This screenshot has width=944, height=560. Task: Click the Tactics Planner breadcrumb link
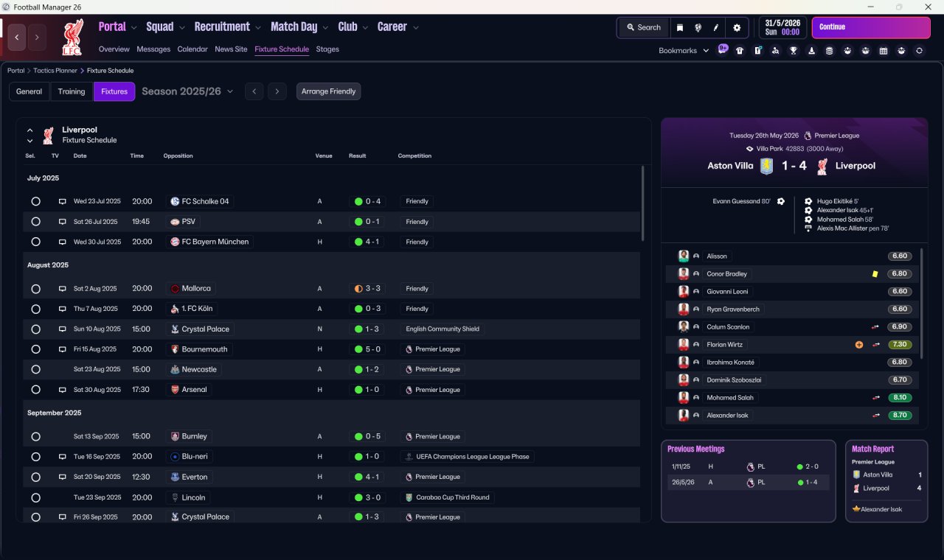pyautogui.click(x=55, y=71)
